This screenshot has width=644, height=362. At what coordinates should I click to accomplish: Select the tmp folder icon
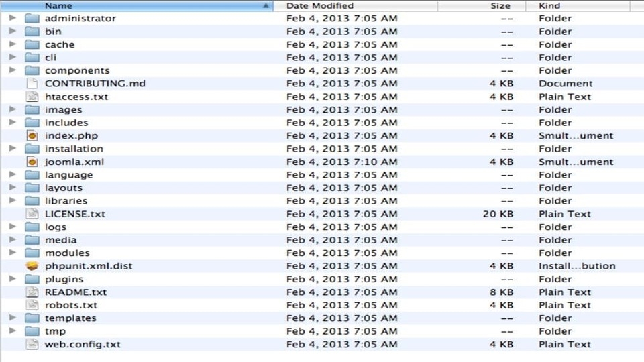(x=32, y=331)
